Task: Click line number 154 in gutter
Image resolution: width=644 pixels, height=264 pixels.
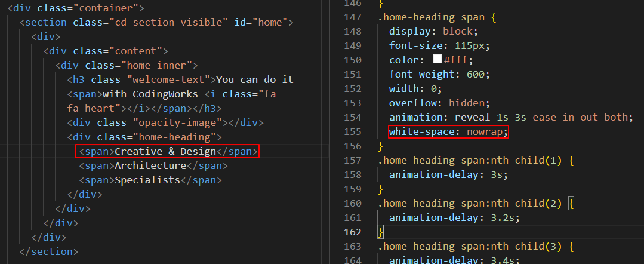Action: [353, 117]
